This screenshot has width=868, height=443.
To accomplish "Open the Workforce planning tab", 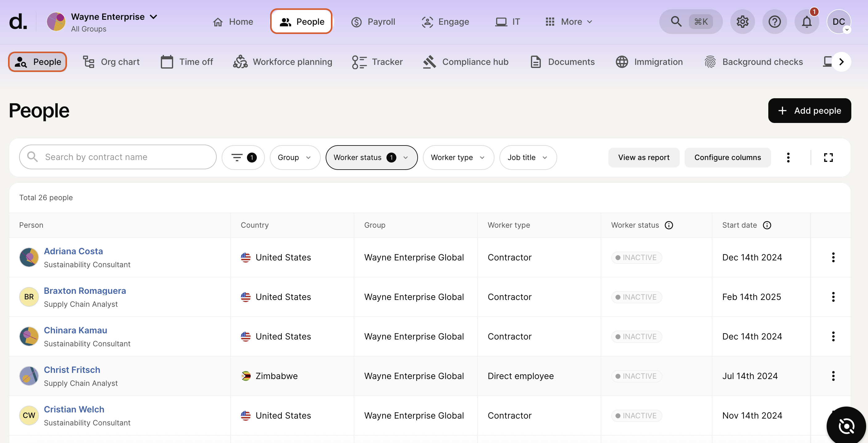I will tap(282, 62).
